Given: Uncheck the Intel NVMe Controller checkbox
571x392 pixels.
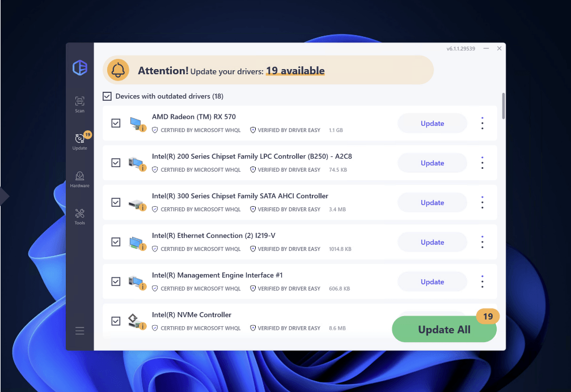Looking at the screenshot, I should [116, 321].
